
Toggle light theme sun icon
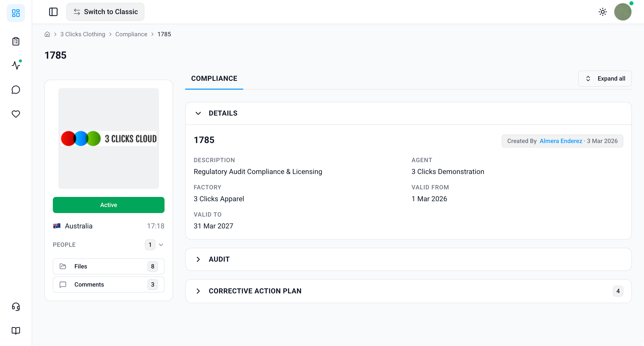pos(603,12)
